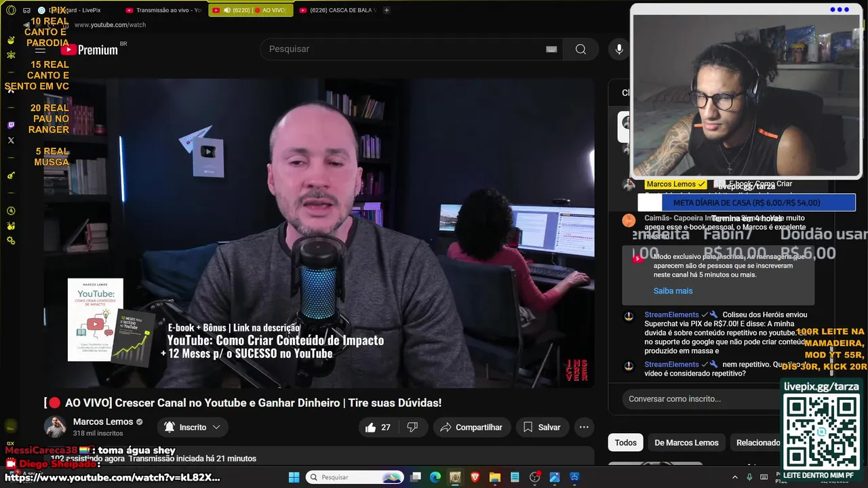The image size is (868, 488).
Task: Open the Opera GX menu logo
Action: [x=10, y=10]
